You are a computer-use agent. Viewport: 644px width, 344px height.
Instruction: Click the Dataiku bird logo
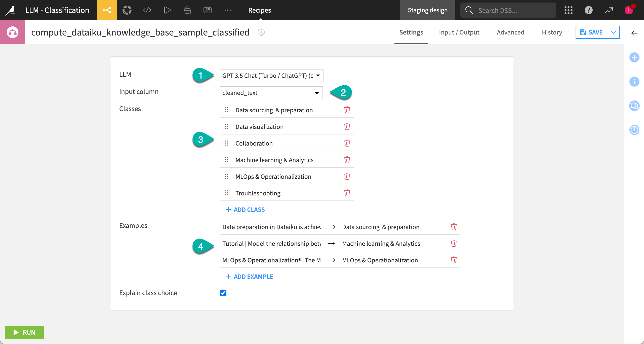pyautogui.click(x=11, y=10)
